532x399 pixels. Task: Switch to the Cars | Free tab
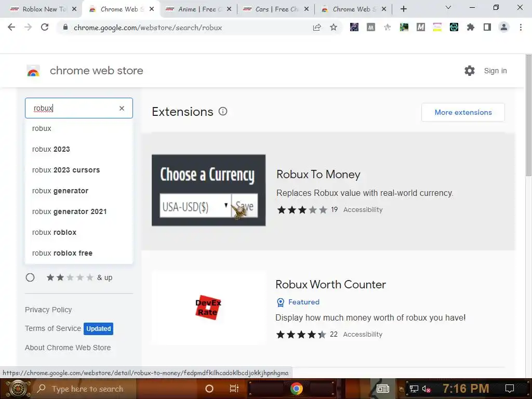(276, 9)
